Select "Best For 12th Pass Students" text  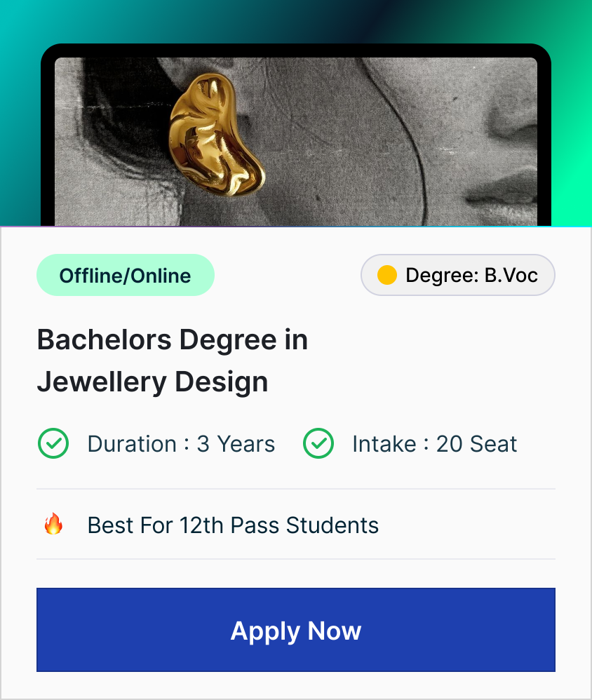coord(233,525)
